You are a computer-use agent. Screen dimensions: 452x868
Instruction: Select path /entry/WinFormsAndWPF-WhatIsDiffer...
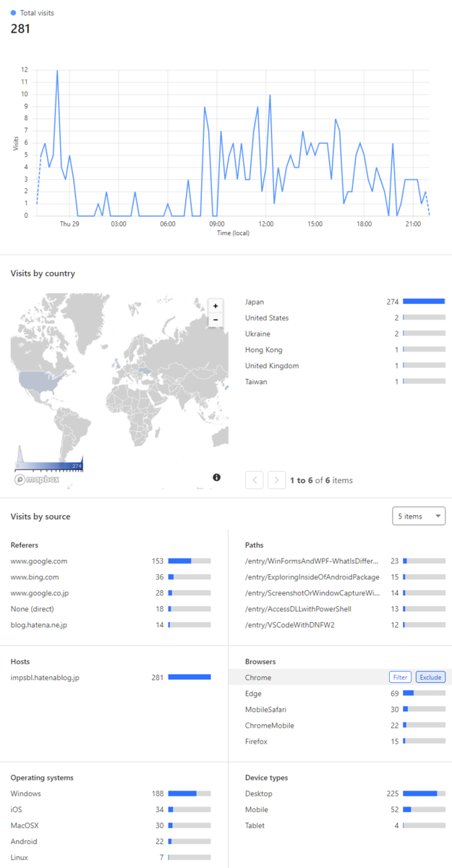pyautogui.click(x=345, y=561)
